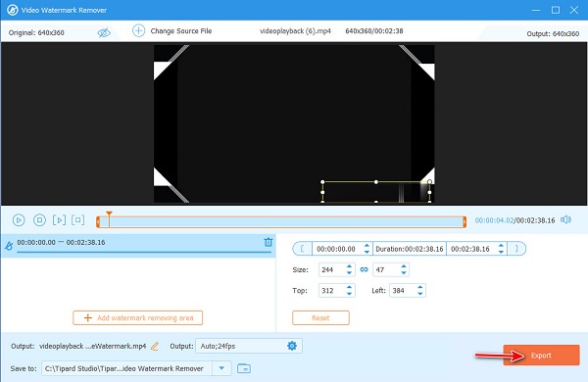Viewport: 588px width, 382px height.
Task: Click the right trim handle of timeline
Action: [x=465, y=222]
